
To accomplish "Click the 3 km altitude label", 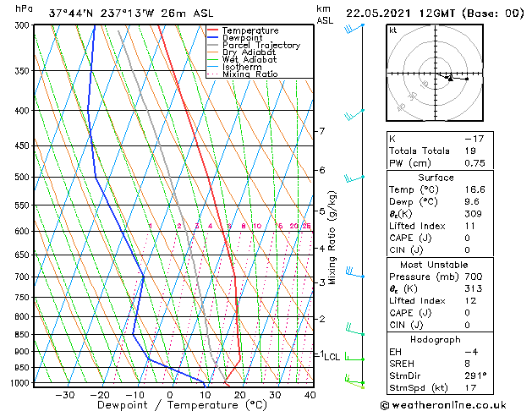I will [322, 282].
